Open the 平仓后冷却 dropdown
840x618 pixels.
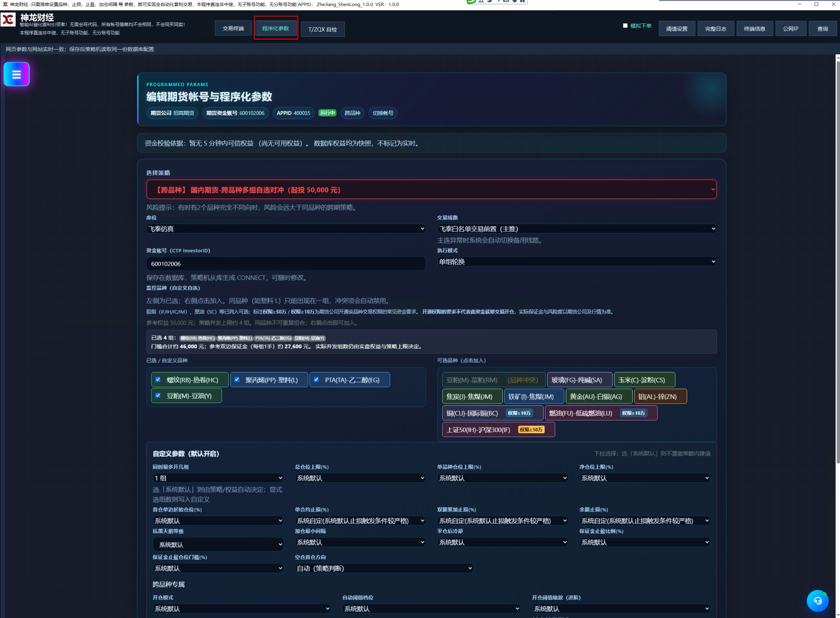(502, 542)
